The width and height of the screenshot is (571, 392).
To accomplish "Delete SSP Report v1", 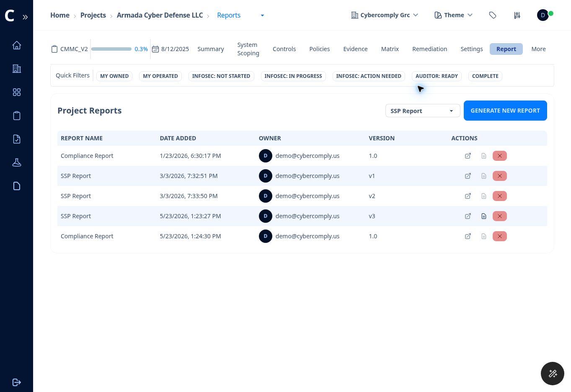I will tap(500, 176).
